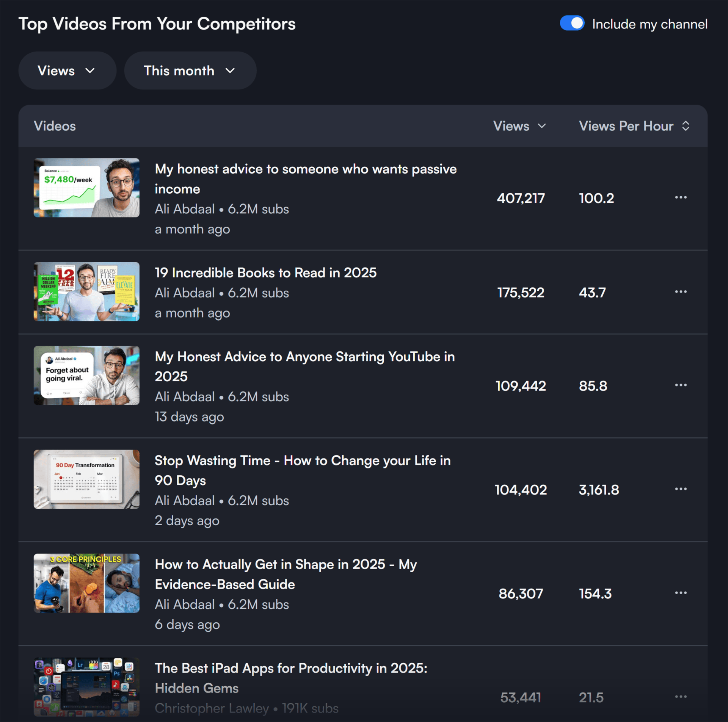
Task: Click the 100.2 views per hour value
Action: coord(596,198)
